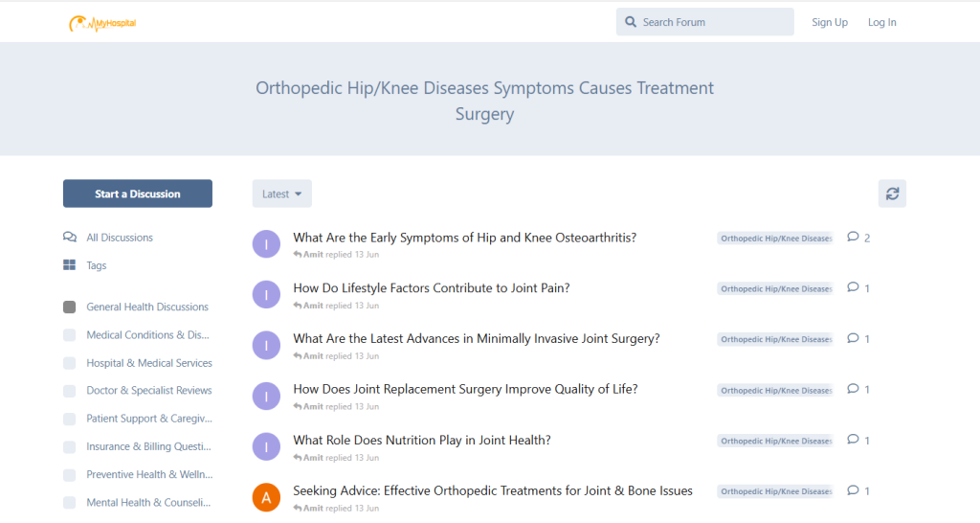This screenshot has height=523, width=980.
Task: Click avatar beside Lifestyle Factors discussion
Action: (x=266, y=294)
